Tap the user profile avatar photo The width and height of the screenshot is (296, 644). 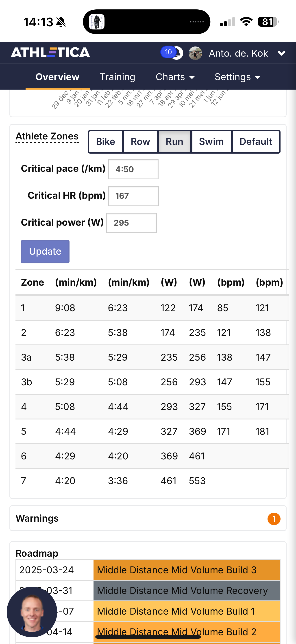point(195,53)
